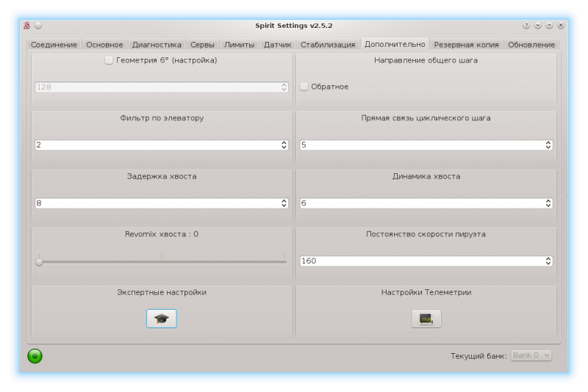Go to the Резервная копия tab

click(x=466, y=45)
